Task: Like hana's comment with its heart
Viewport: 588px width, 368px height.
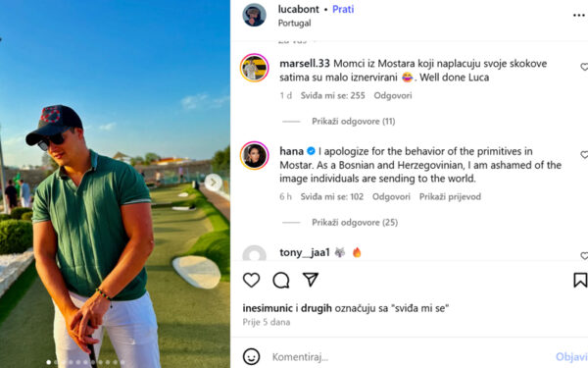Action: [x=584, y=155]
